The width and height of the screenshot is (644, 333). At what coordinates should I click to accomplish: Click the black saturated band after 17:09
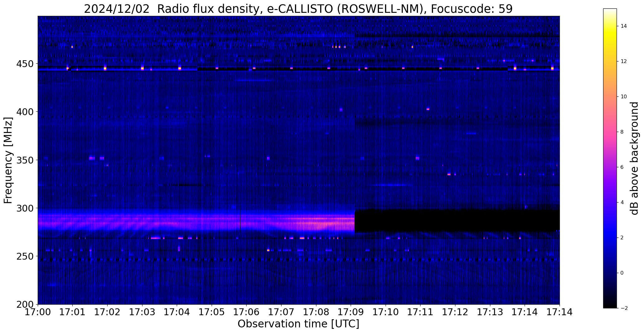pos(457,221)
